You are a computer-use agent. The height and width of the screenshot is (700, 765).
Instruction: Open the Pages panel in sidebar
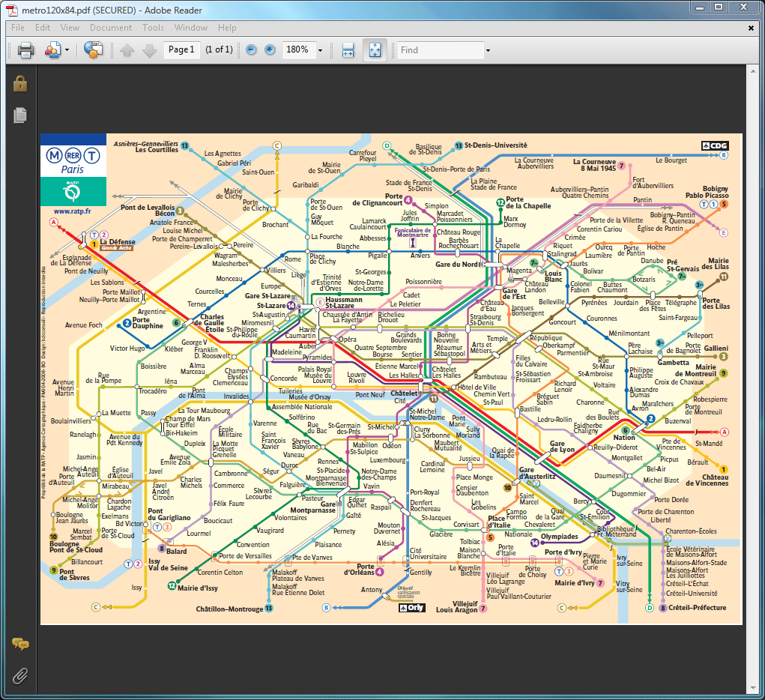[20, 115]
